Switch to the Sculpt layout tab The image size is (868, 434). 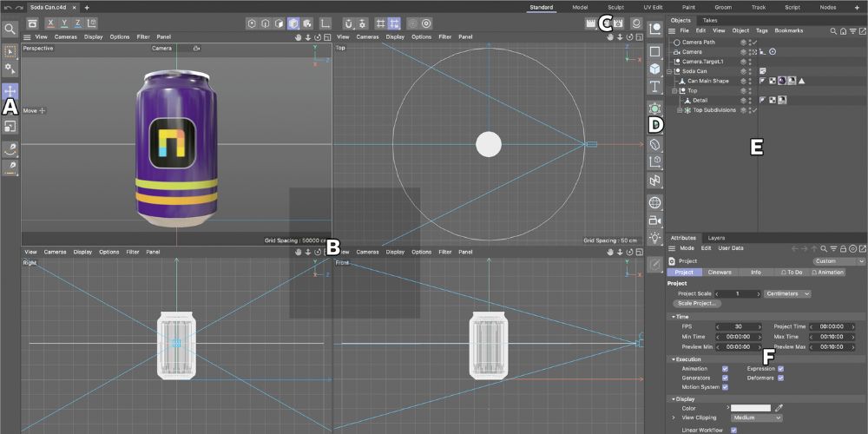point(615,7)
